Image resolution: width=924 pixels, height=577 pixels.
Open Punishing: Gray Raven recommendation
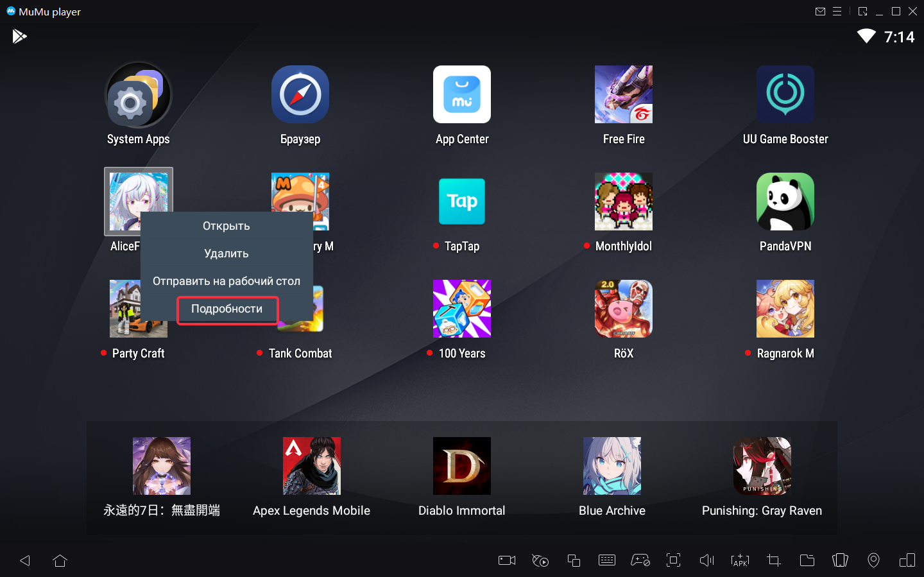pos(762,466)
